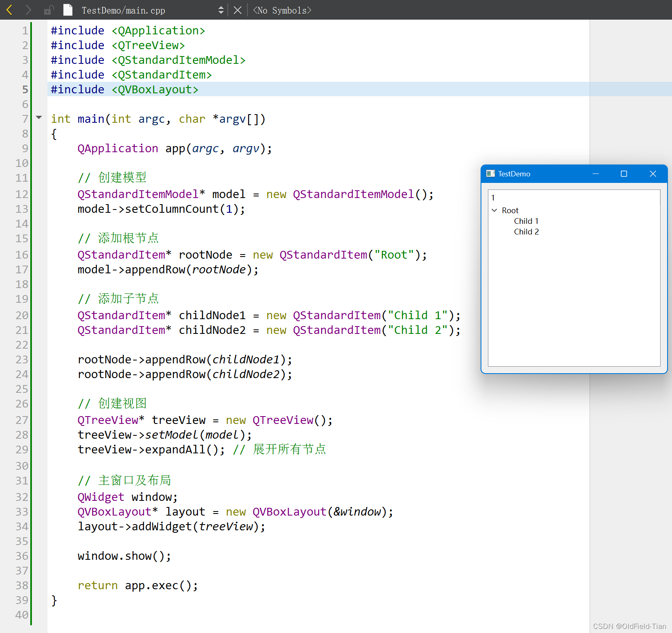Collapse the Root node in TestDemo window
672x633 pixels.
point(494,210)
